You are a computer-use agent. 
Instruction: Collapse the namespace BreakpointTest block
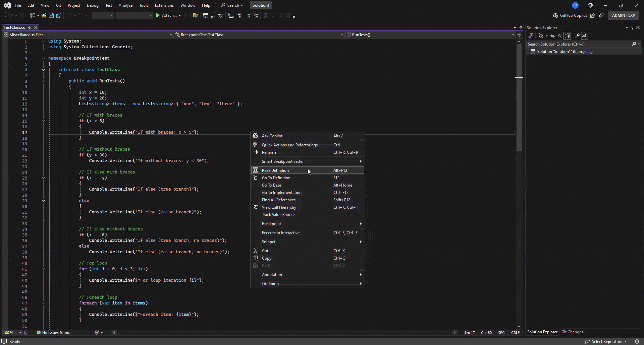(x=43, y=58)
